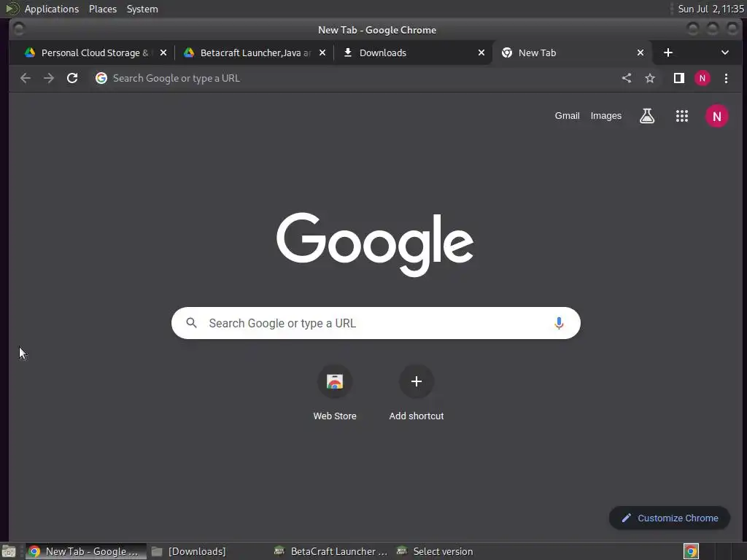The width and height of the screenshot is (747, 560).
Task: Click the forward navigation arrow
Action: 49,78
